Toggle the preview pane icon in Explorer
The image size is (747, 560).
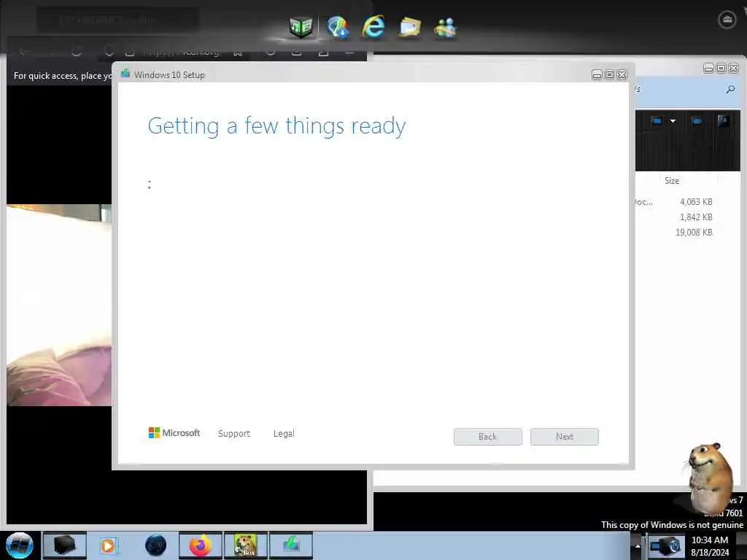tap(697, 121)
